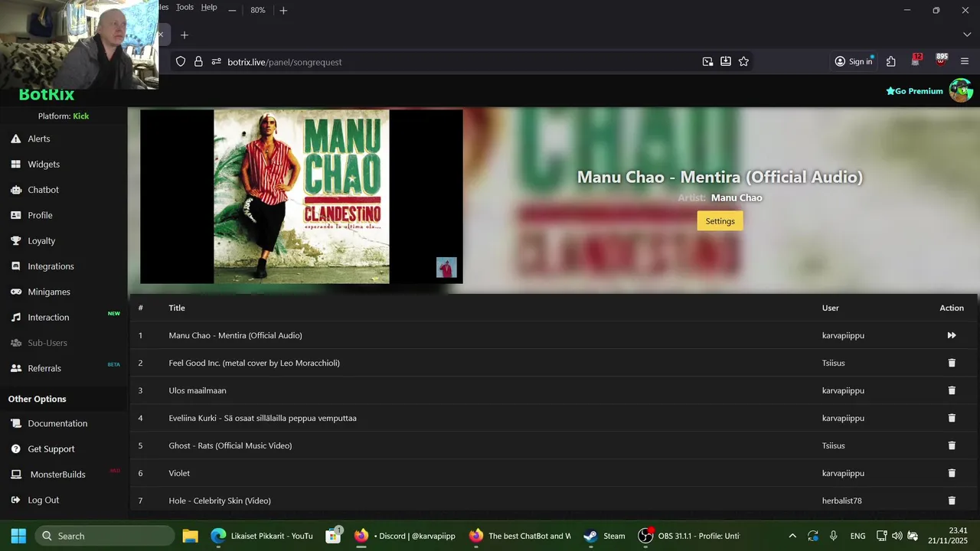Image resolution: width=980 pixels, height=551 pixels.
Task: Open the shield tracking protection icon
Action: (181, 62)
